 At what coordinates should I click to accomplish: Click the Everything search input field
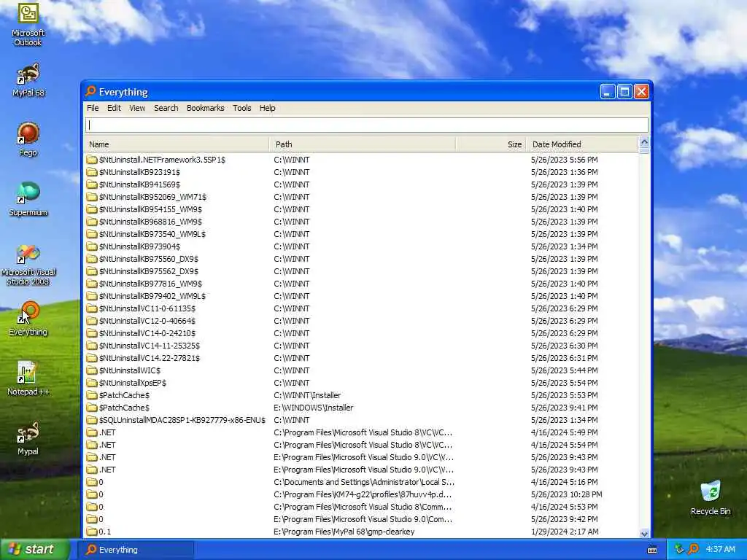(x=367, y=125)
